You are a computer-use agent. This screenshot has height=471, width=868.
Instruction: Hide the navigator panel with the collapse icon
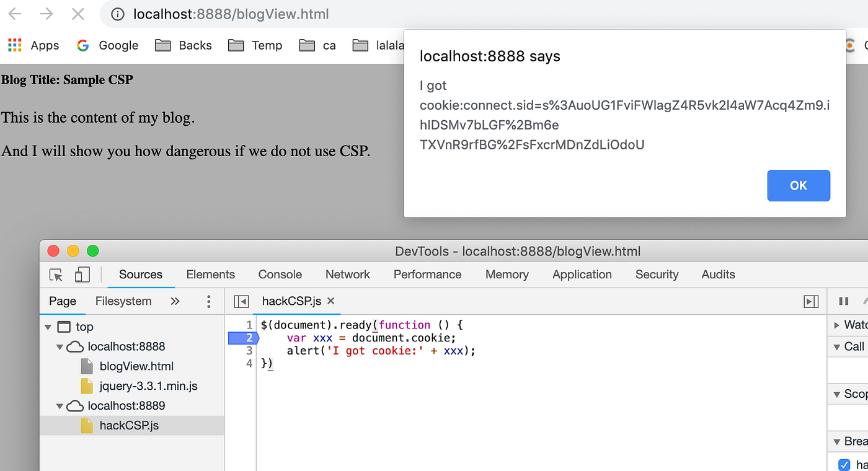[241, 301]
